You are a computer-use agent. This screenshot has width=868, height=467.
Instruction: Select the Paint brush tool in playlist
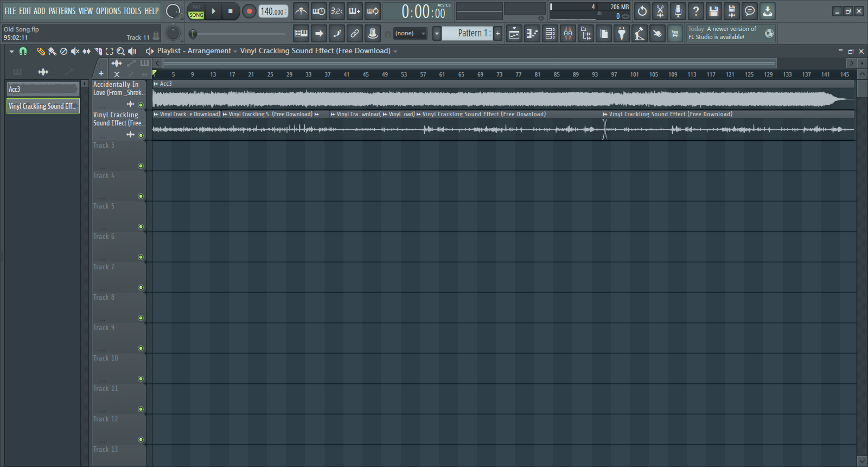pyautogui.click(x=52, y=51)
